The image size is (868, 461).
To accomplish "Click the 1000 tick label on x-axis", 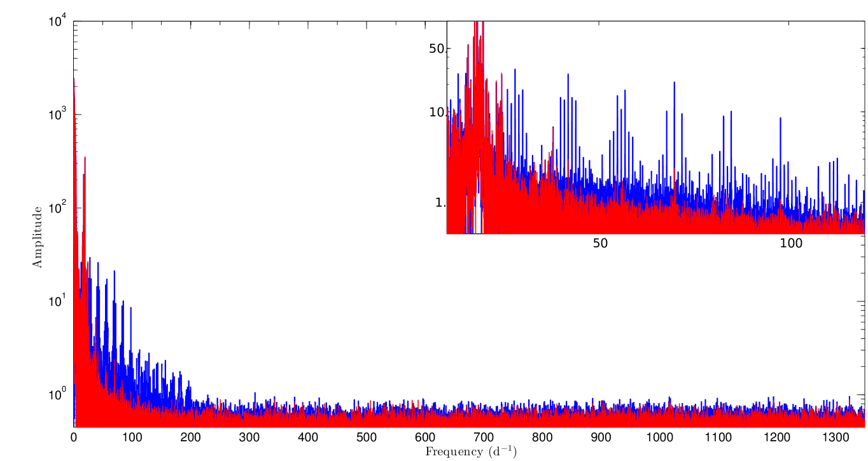I will [x=659, y=437].
